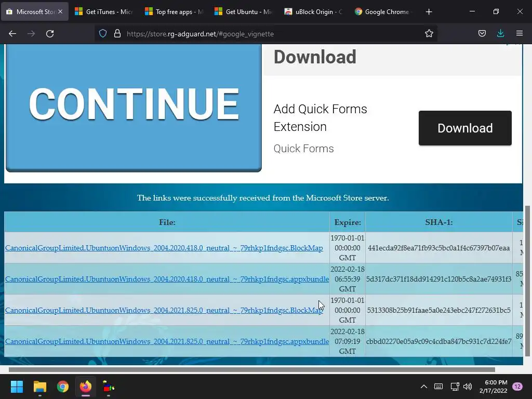Click the 2022-02-18 06:55:39 expire cell
This screenshot has width=532, height=399.
pos(348,279)
